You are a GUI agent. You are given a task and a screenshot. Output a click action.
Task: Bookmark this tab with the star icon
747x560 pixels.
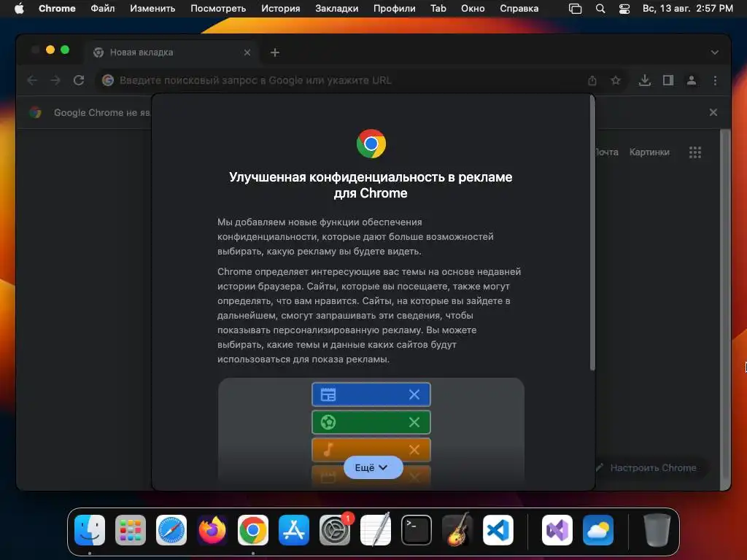[x=616, y=80]
